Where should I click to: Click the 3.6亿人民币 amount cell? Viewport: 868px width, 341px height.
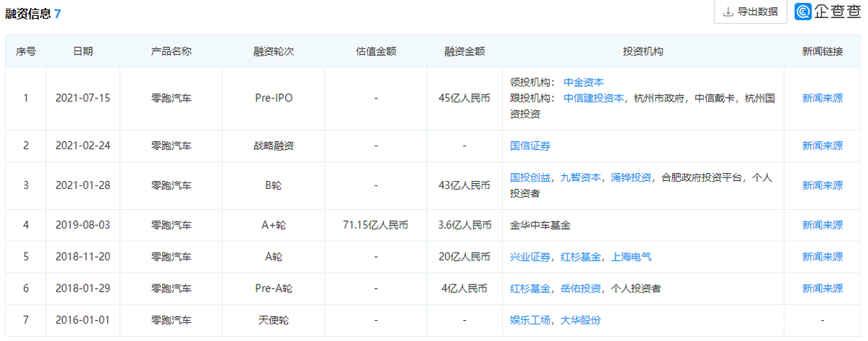[x=464, y=225]
